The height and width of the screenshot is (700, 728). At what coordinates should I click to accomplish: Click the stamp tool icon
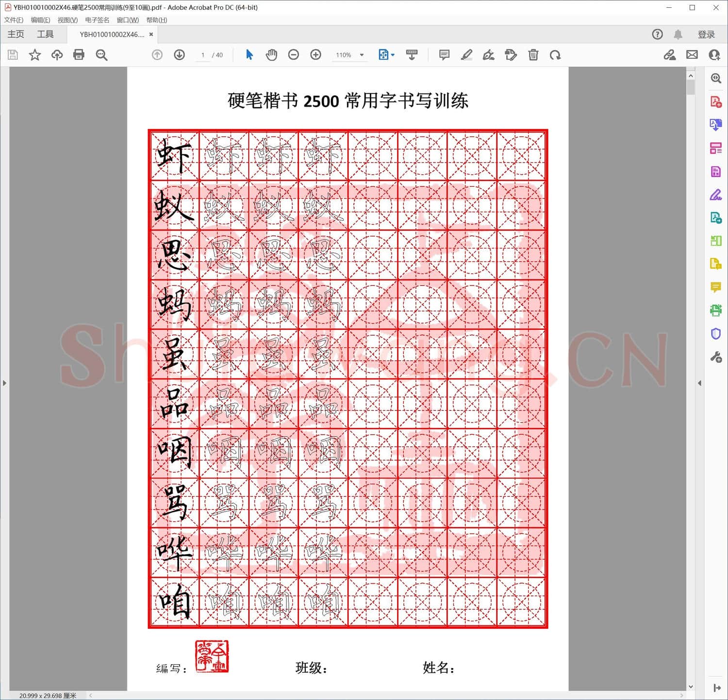coord(511,55)
